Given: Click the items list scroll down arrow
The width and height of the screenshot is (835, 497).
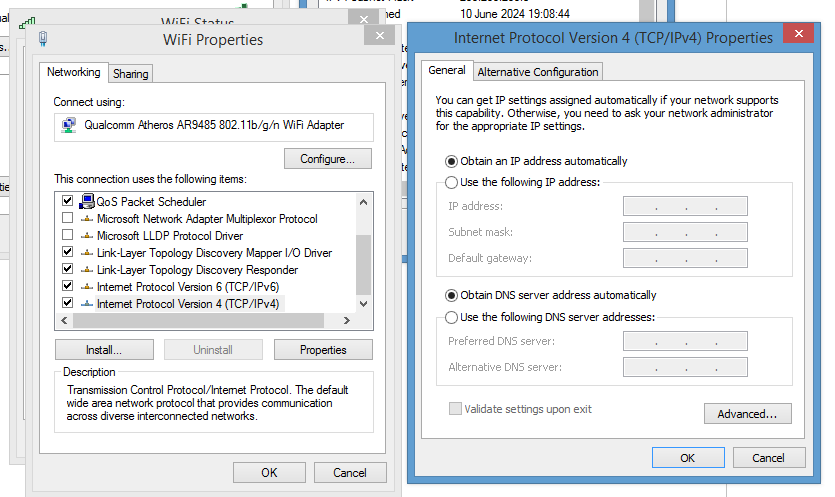Looking at the screenshot, I should point(364,304).
